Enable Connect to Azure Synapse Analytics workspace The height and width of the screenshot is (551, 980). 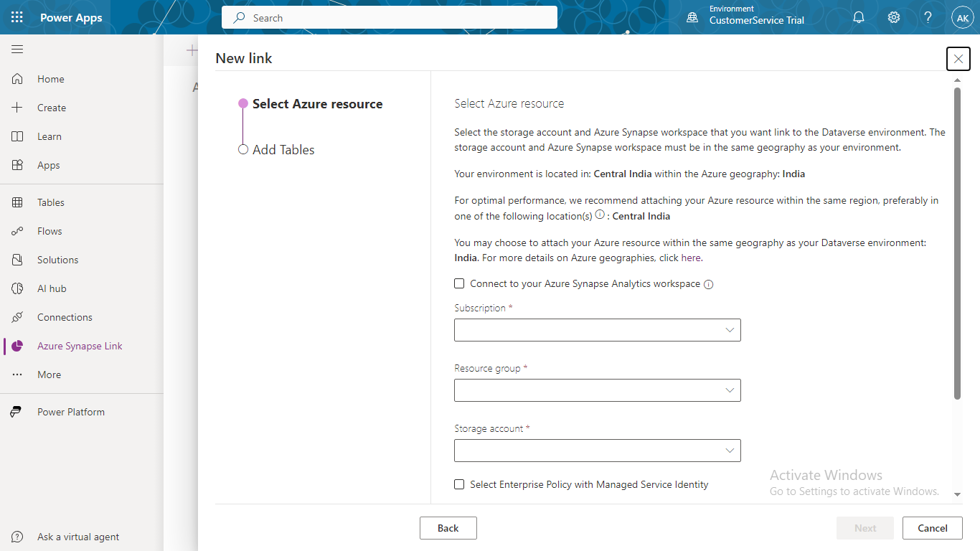459,283
